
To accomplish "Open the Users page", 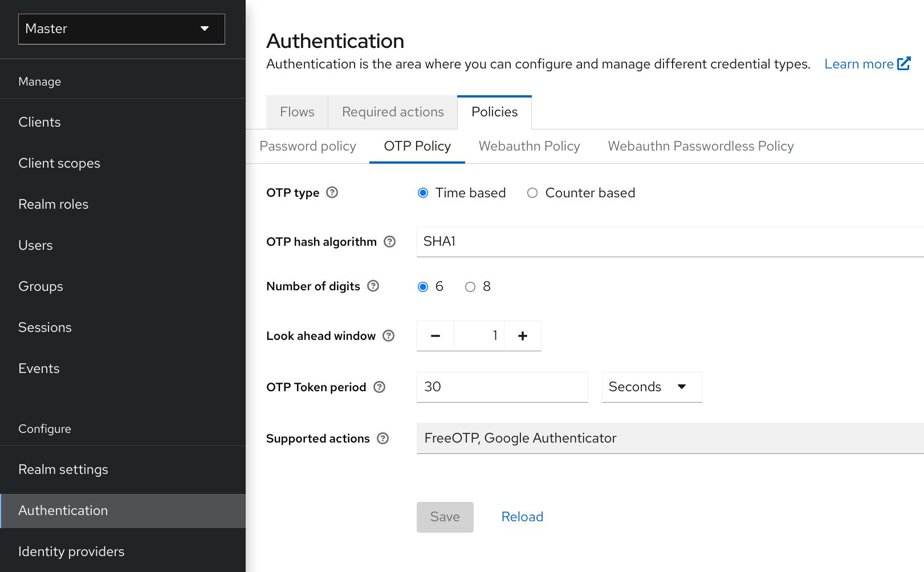I will point(123,245).
